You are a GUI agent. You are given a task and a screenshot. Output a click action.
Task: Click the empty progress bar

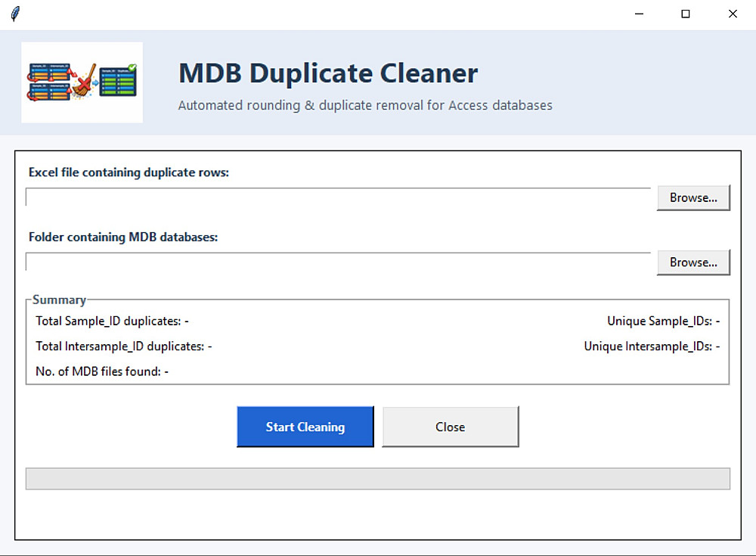tap(377, 479)
